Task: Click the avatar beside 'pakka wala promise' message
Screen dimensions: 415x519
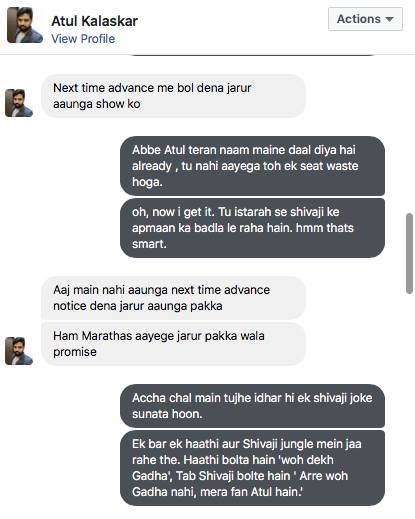Action: tap(19, 351)
